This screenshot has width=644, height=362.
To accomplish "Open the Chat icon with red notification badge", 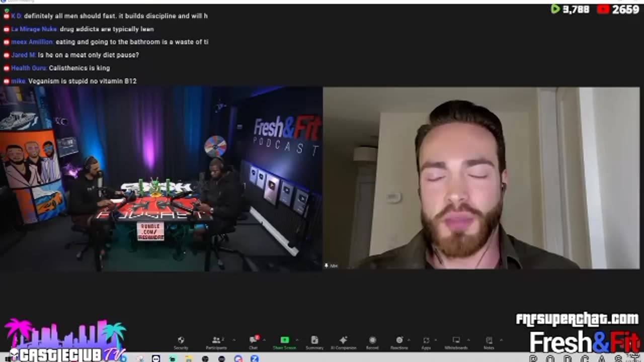I will [x=253, y=340].
